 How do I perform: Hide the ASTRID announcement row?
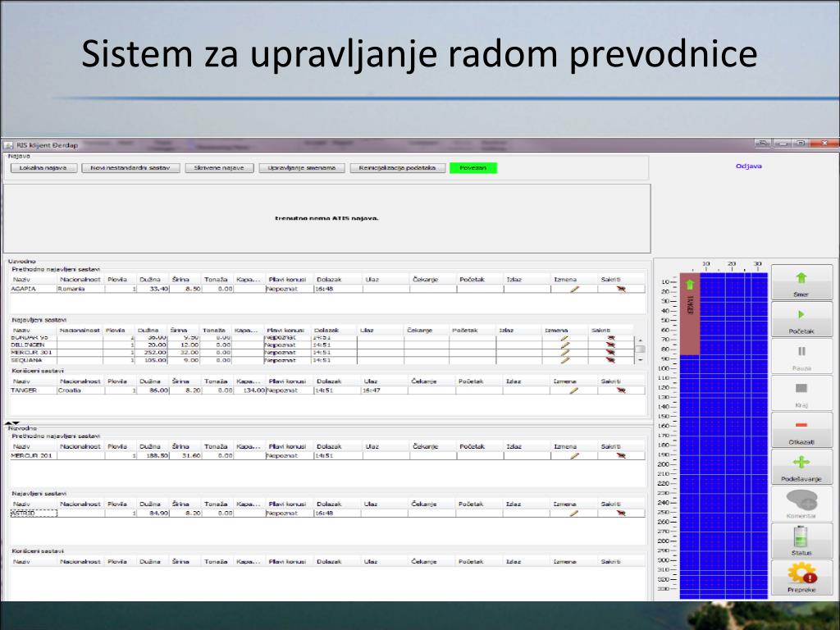pos(621,514)
